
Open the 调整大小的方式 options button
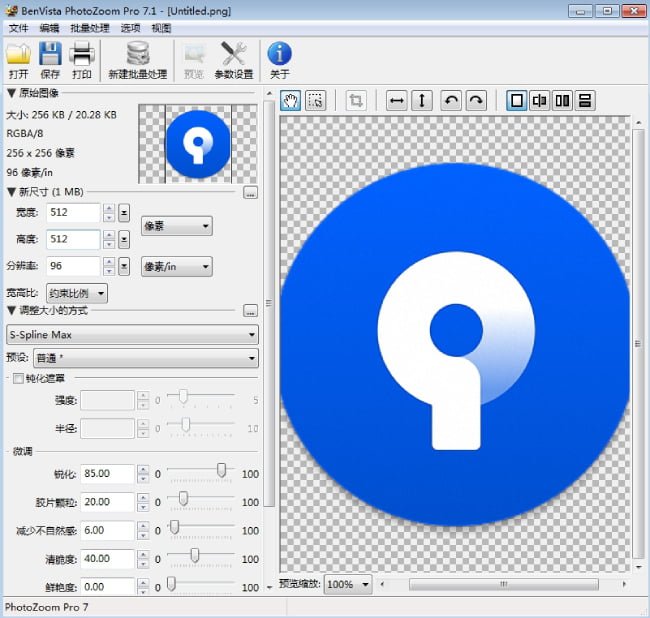[x=250, y=311]
